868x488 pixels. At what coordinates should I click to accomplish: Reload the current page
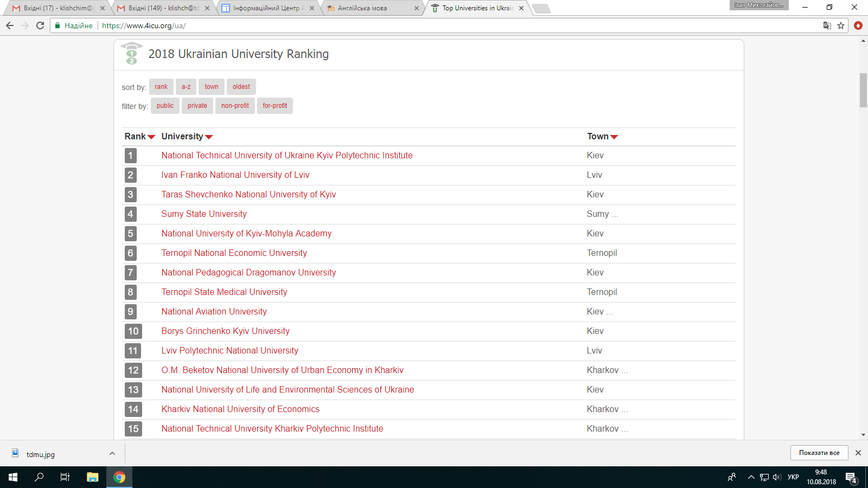click(40, 25)
